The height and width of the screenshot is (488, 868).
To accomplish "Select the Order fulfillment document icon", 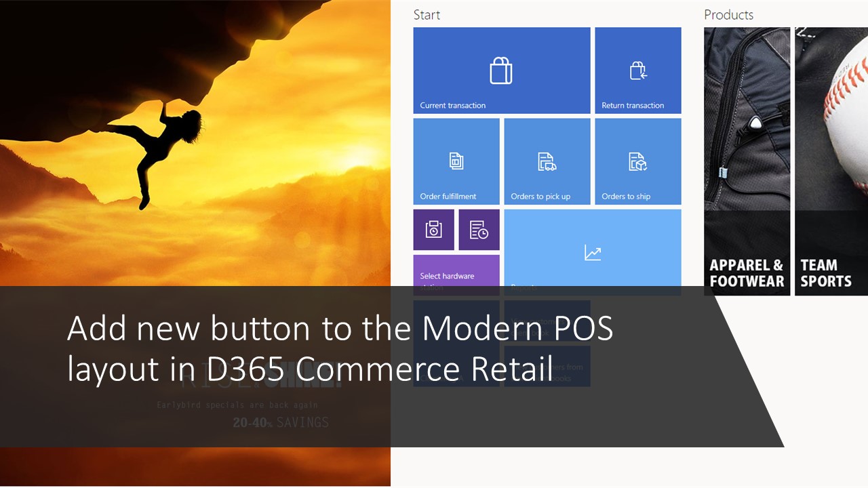I will (x=456, y=161).
